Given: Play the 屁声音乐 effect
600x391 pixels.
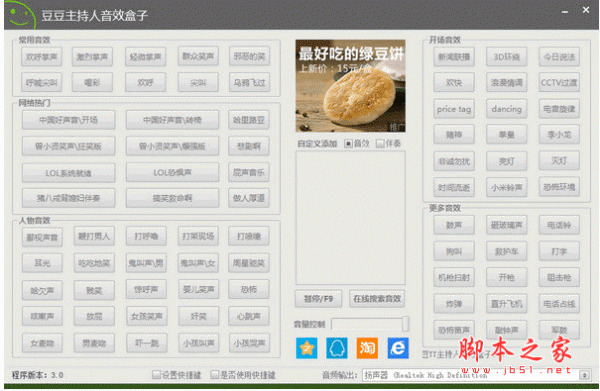Looking at the screenshot, I should click(249, 172).
